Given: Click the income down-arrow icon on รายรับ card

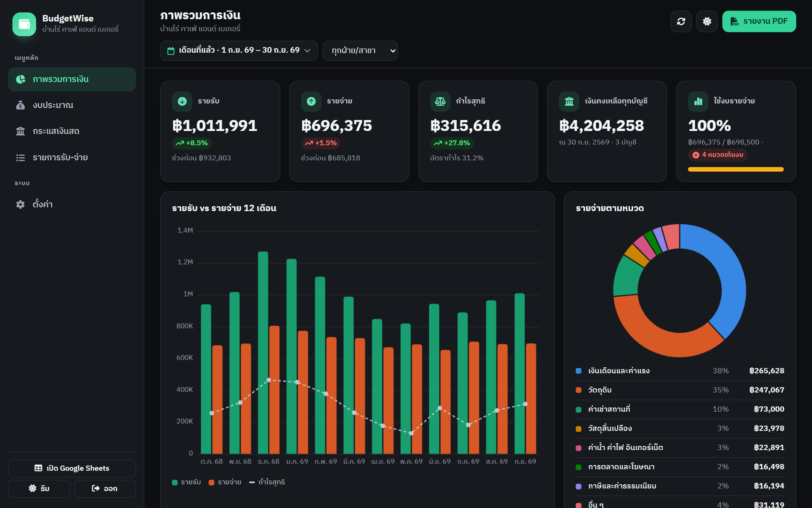Looking at the screenshot, I should click(x=182, y=101).
